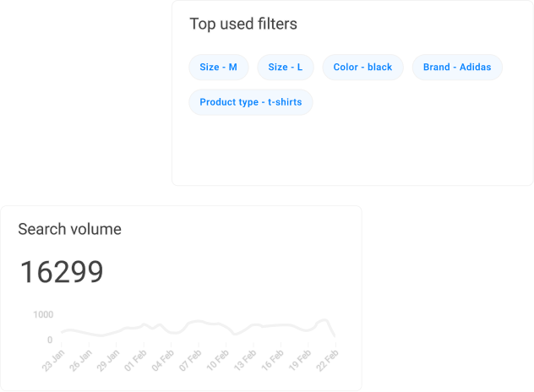534x392 pixels.
Task: Click the search volume trend line
Action: pyautogui.click(x=194, y=324)
